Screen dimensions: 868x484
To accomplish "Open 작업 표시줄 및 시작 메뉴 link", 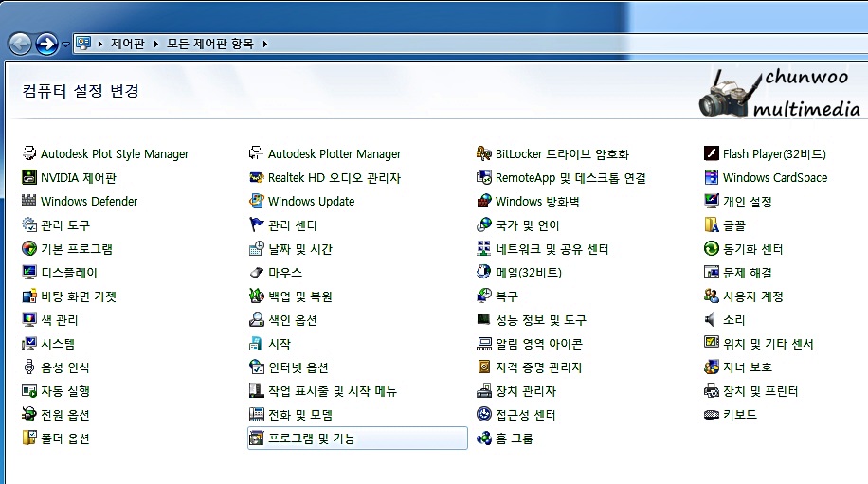I will coord(333,391).
